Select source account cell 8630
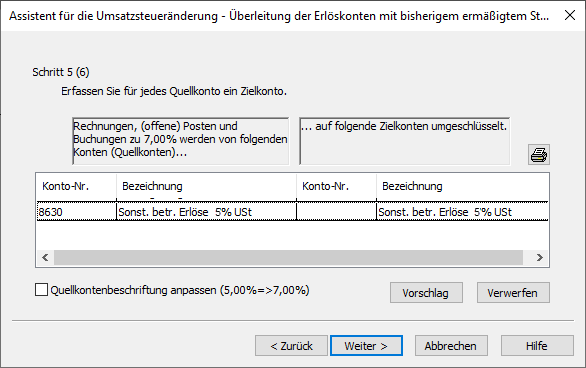 pyautogui.click(x=77, y=212)
